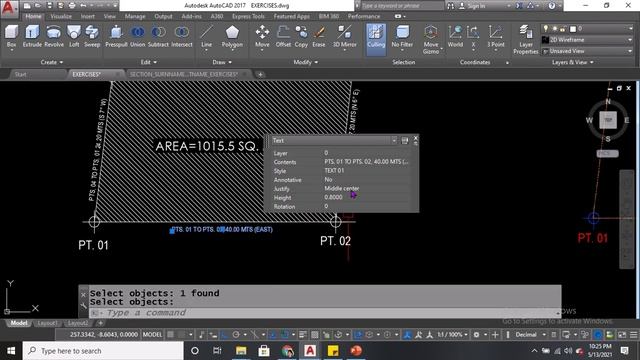This screenshot has width=640, height=360.
Task: Toggle lineweight display in status bar
Action: click(x=302, y=335)
